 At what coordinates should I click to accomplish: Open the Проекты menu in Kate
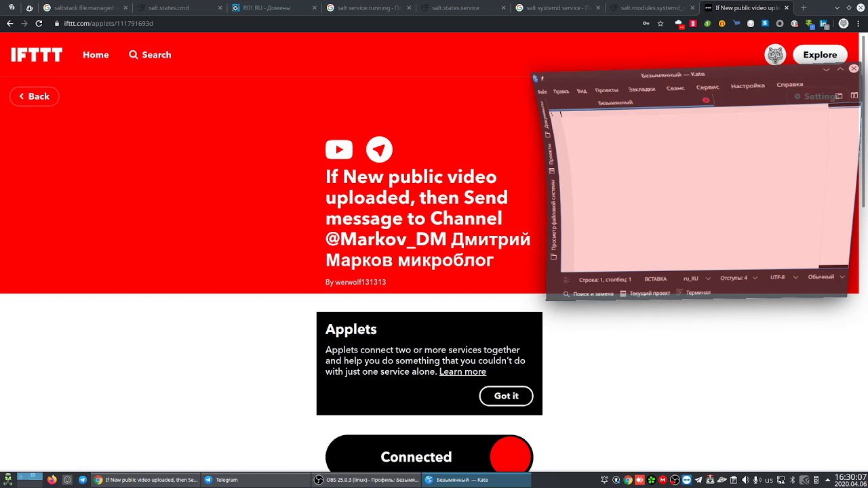[607, 89]
